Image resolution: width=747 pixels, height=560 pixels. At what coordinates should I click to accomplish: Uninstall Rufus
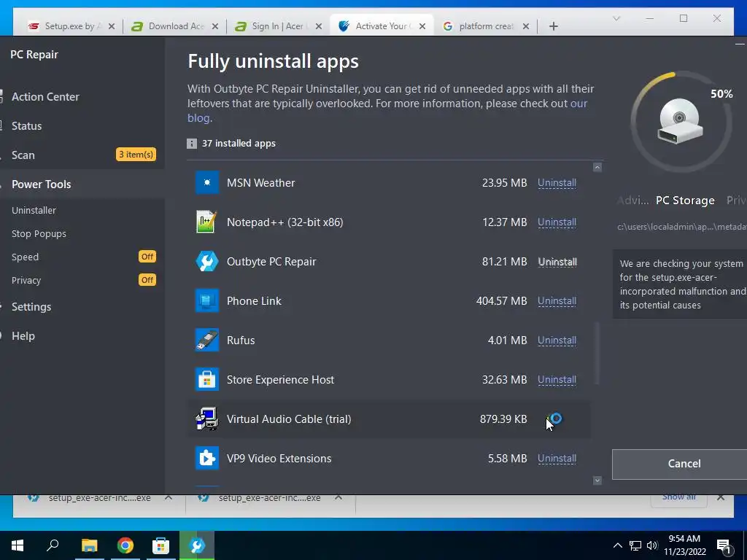[x=557, y=341]
